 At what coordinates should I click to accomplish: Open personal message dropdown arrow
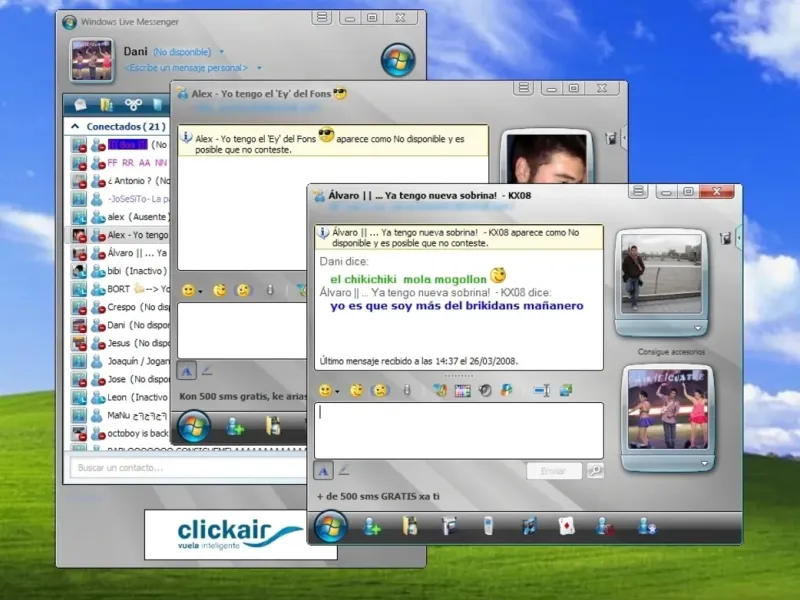click(259, 68)
